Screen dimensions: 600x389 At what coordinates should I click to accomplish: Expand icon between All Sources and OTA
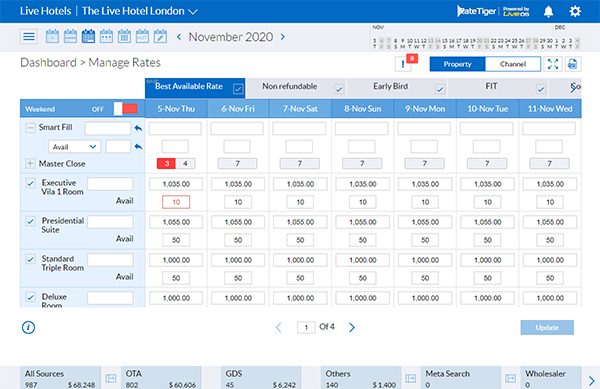click(111, 378)
